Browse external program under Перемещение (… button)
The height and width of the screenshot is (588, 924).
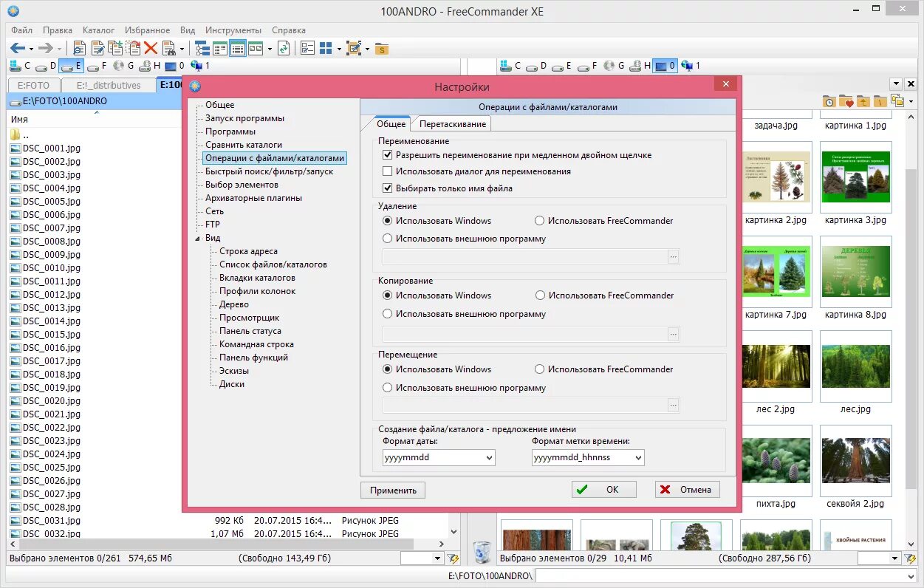[673, 405]
